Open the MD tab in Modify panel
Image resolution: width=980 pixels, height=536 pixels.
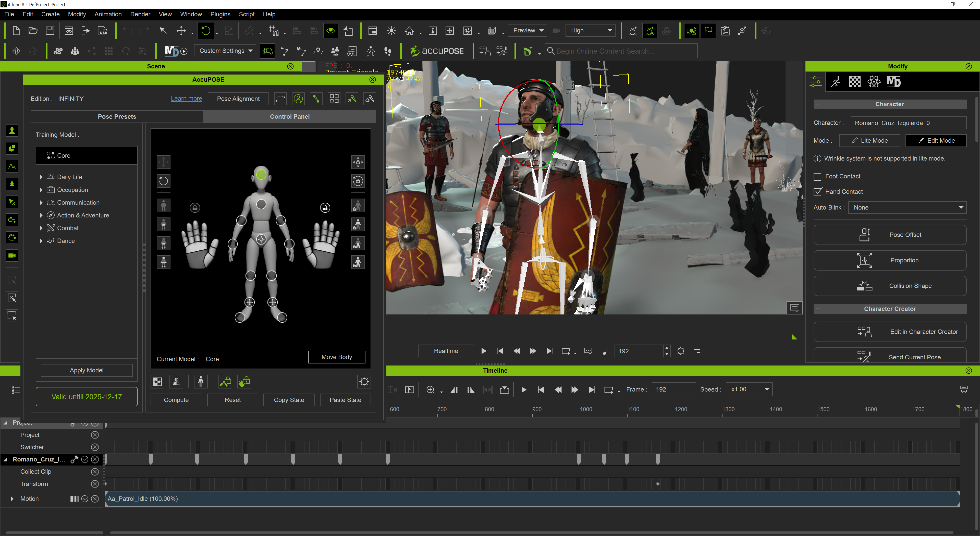893,81
